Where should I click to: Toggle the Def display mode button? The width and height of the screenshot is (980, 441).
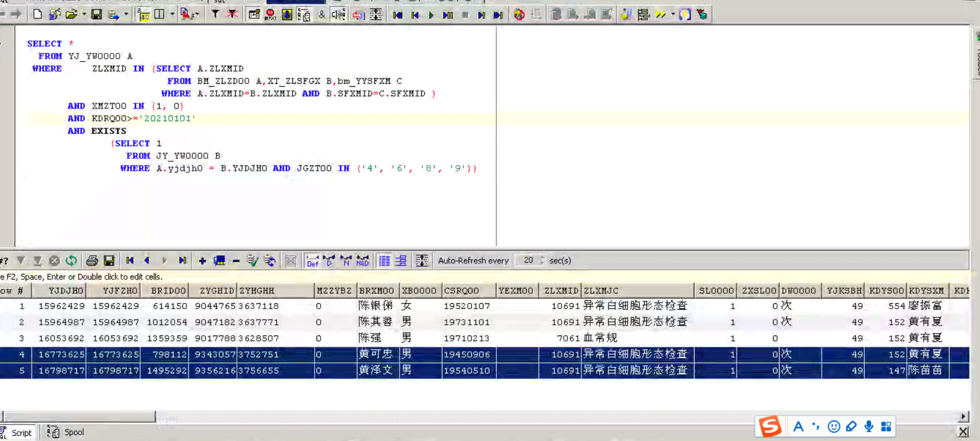click(x=312, y=260)
